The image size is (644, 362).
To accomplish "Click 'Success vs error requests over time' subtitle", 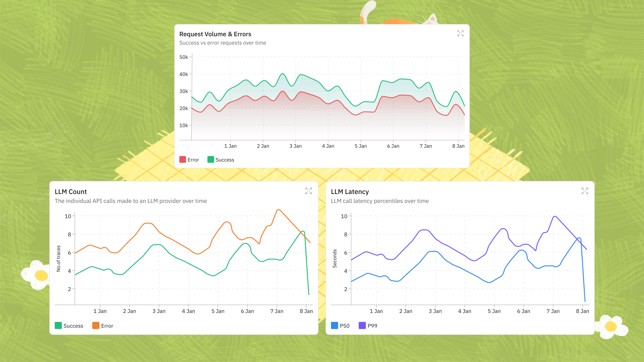I will [x=222, y=43].
